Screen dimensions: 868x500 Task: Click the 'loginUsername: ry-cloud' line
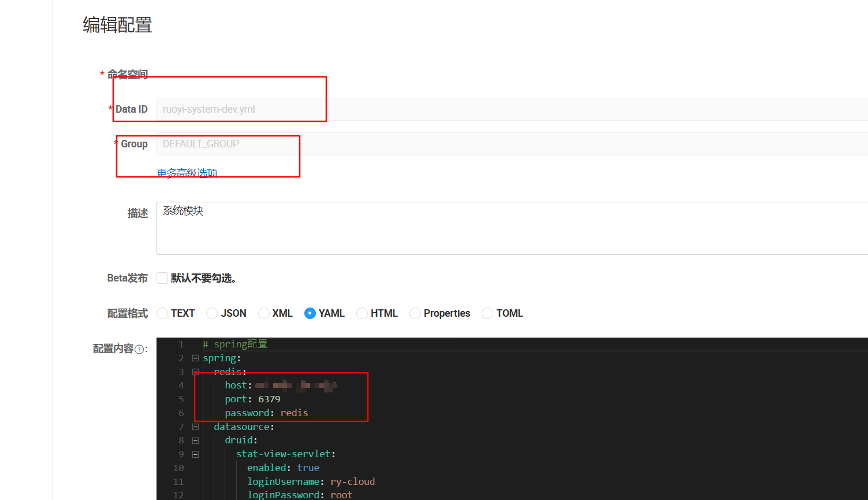point(311,482)
